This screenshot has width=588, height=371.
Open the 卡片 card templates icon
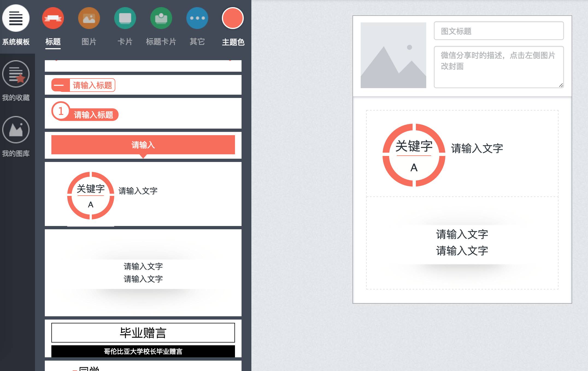(x=125, y=18)
